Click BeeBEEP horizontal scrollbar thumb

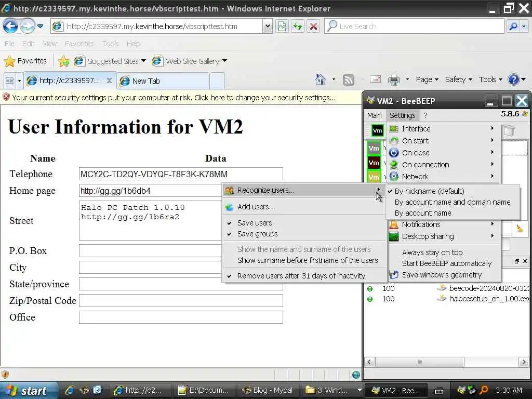(x=420, y=362)
